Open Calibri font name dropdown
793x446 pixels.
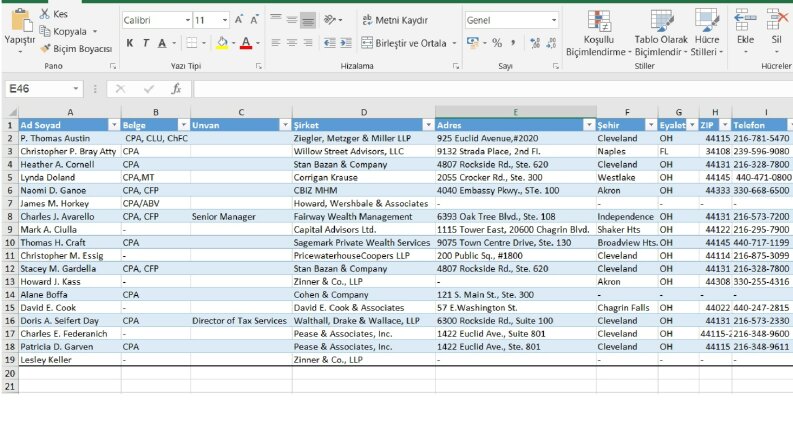tap(187, 20)
